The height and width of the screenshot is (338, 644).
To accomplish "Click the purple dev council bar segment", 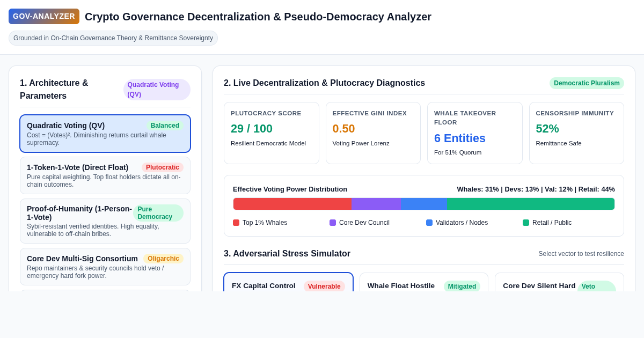I will pos(376,204).
